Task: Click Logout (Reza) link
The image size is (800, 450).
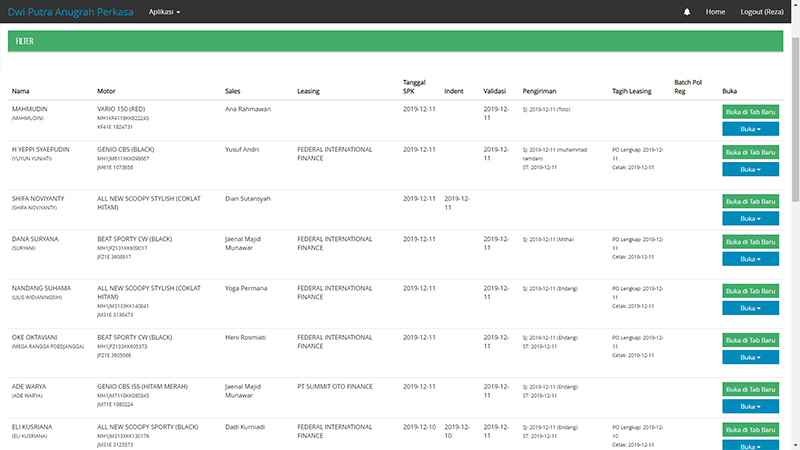Action: click(x=762, y=12)
